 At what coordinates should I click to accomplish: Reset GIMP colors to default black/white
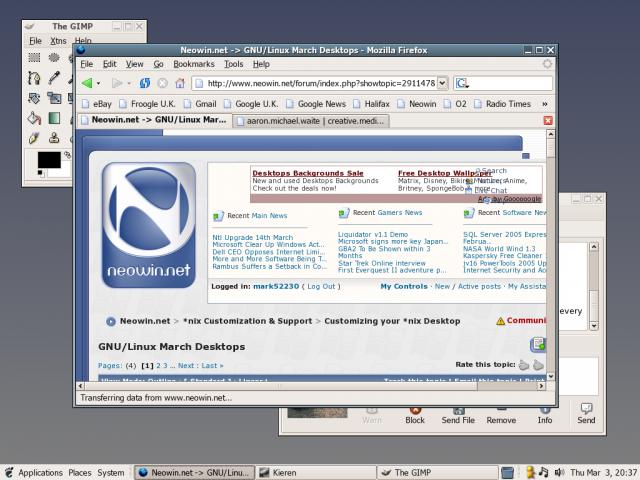[x=41, y=173]
